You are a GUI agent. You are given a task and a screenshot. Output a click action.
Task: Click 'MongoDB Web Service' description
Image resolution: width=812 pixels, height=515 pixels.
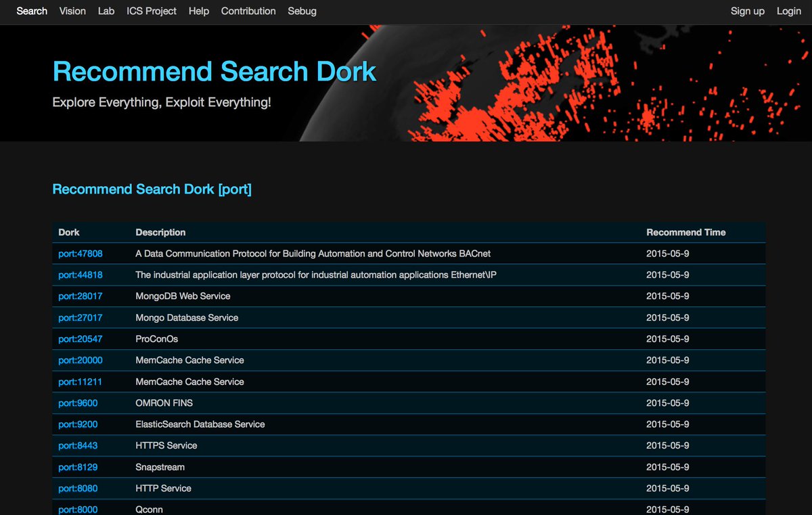click(183, 296)
